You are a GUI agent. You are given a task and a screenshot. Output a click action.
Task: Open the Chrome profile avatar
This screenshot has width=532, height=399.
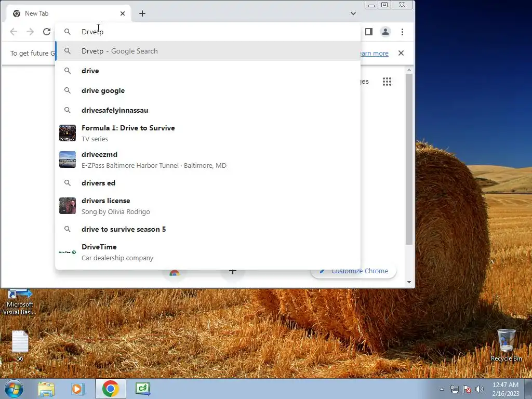pos(385,32)
